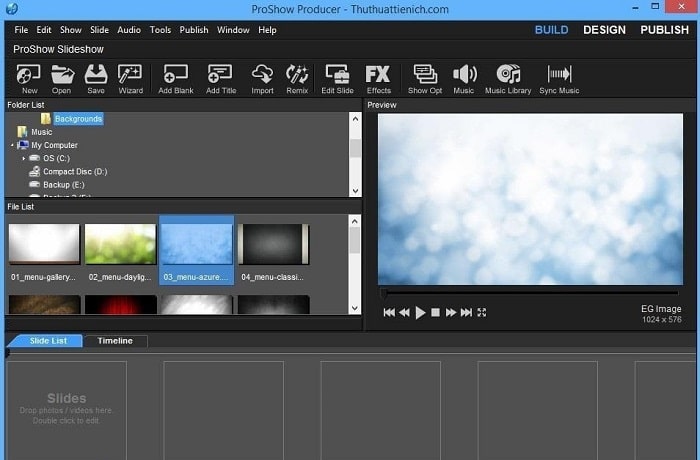700x460 pixels.
Task: Click Folder List scroll down arrow
Action: 355,191
